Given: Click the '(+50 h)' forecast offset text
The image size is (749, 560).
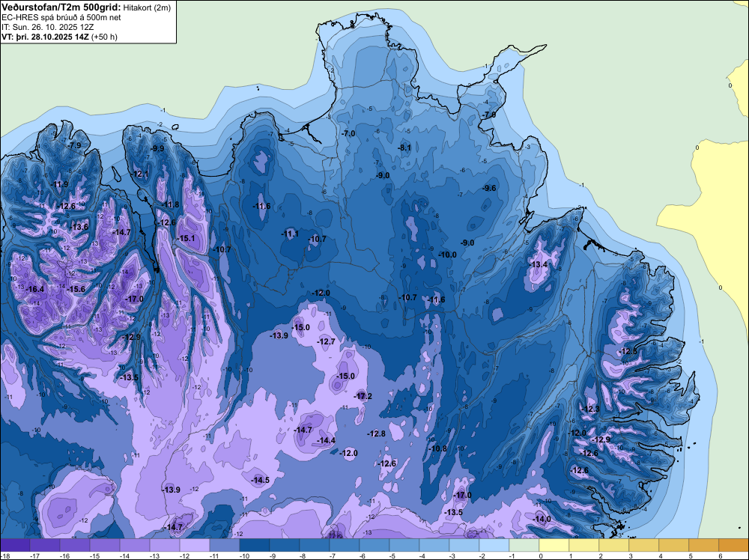Looking at the screenshot, I should [x=104, y=37].
